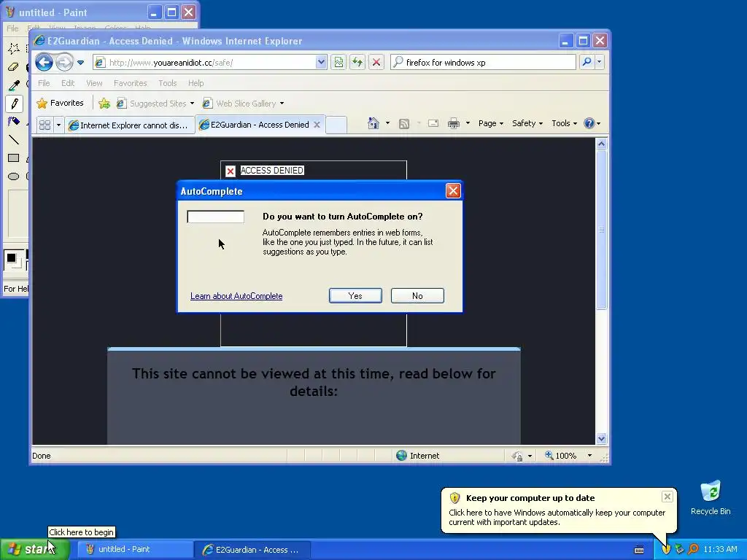Select the Rectangle tool in Paint
The image size is (747, 560).
14,157
